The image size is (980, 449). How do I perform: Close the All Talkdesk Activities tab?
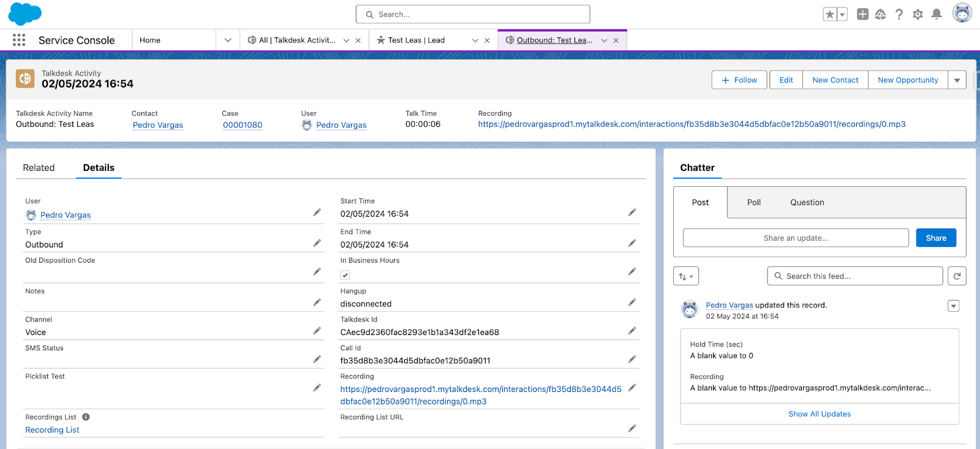(x=358, y=40)
